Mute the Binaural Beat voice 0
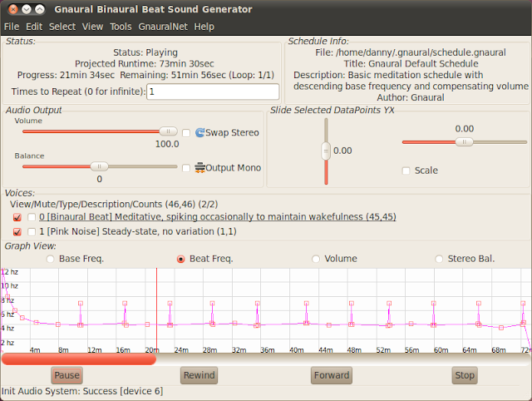Screen dimensions: 532x401 [x=32, y=217]
